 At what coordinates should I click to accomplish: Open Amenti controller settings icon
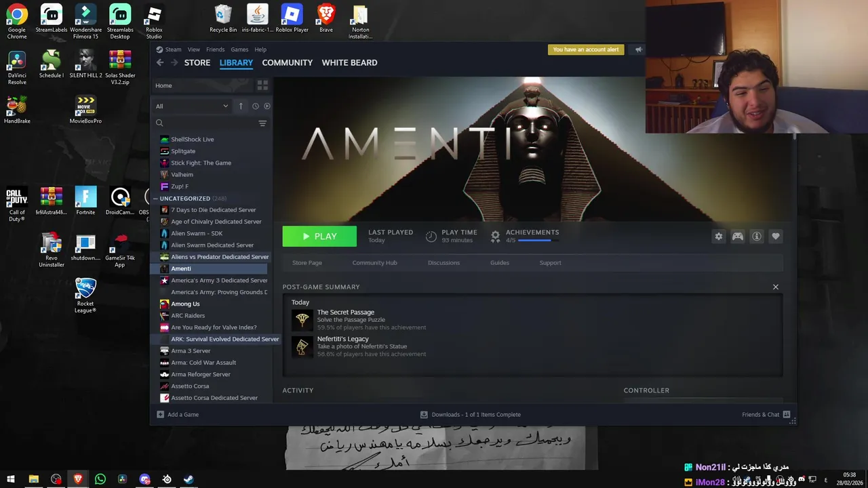pos(738,237)
